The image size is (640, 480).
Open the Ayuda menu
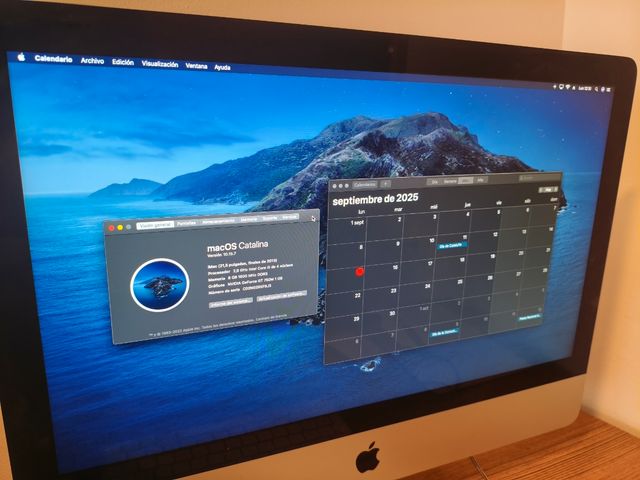tap(222, 67)
